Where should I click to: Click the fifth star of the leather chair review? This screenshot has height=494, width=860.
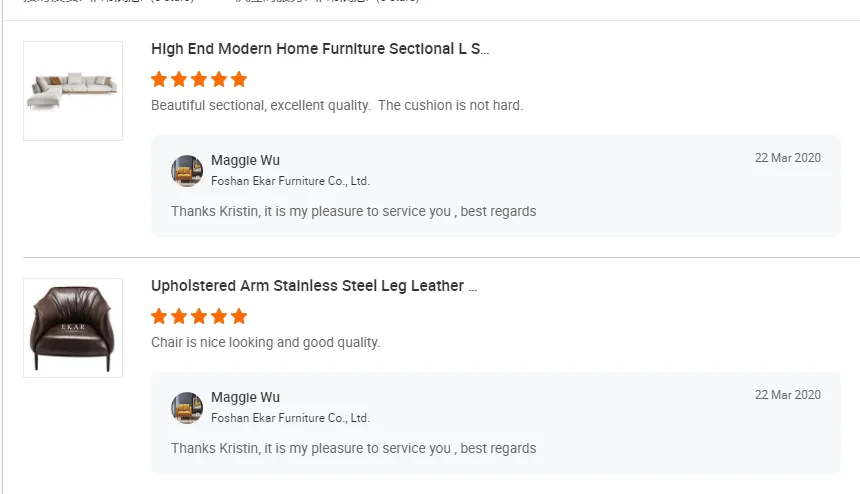[x=238, y=316]
